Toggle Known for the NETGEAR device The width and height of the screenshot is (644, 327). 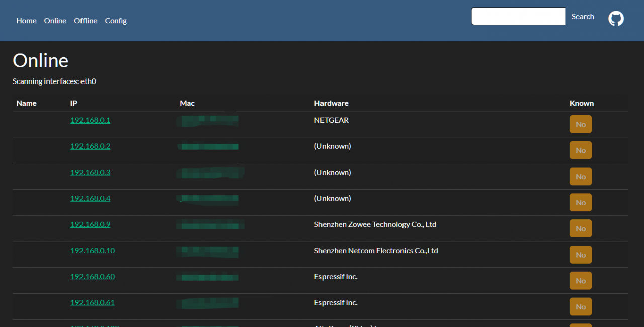[581, 124]
